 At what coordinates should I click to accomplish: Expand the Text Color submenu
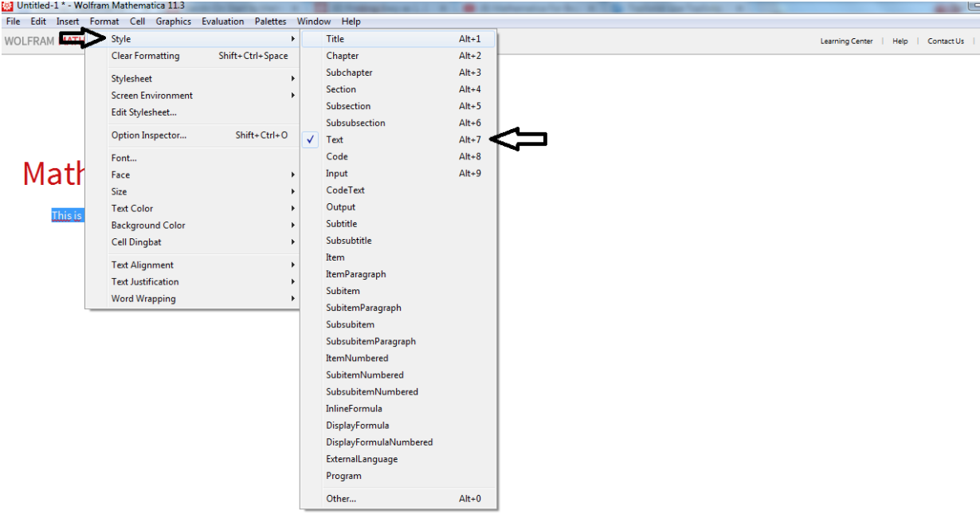click(x=193, y=208)
